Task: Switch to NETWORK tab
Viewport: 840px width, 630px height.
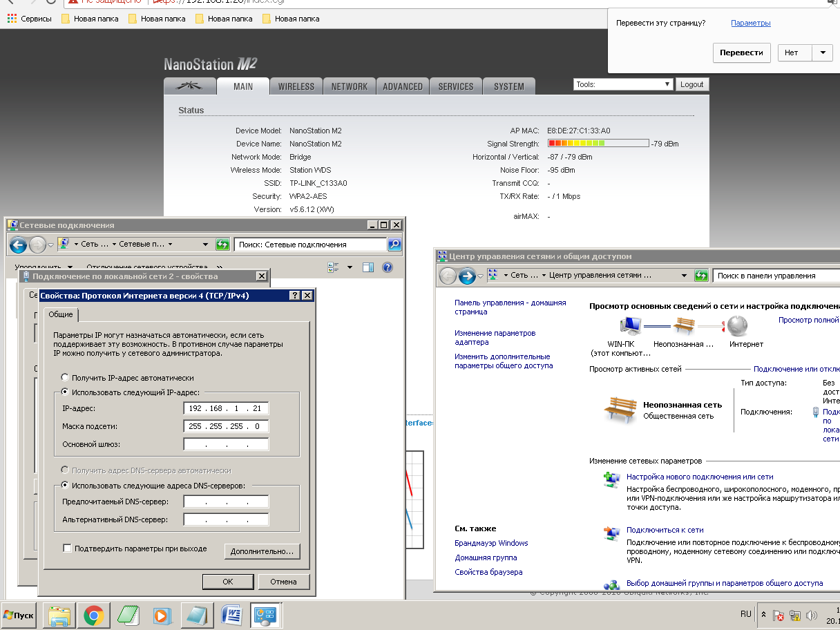Action: [350, 86]
